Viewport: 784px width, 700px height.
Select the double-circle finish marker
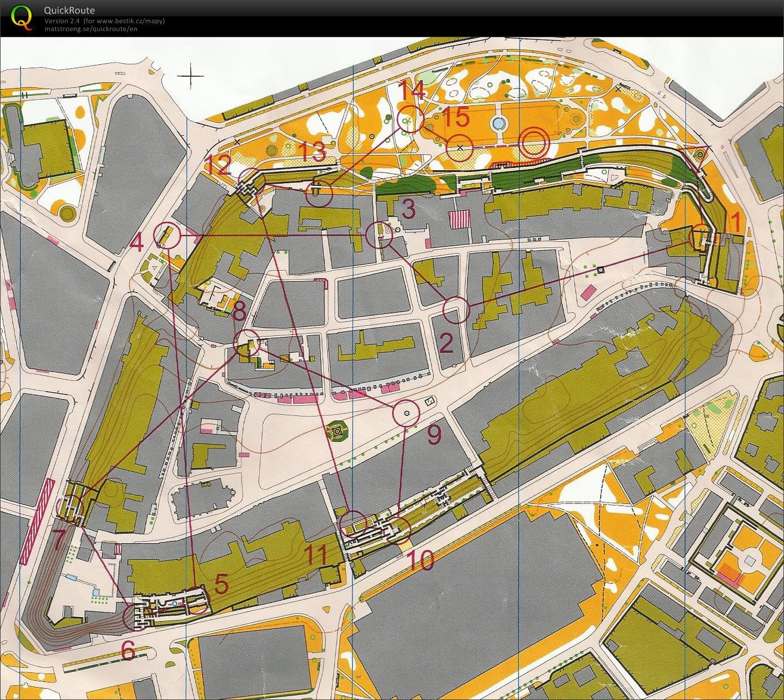click(533, 144)
